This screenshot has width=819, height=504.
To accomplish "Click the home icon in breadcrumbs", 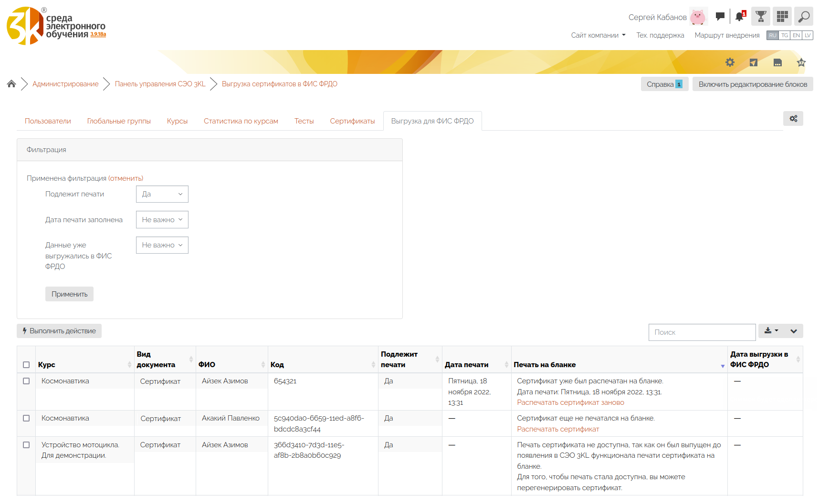I will pos(11,84).
